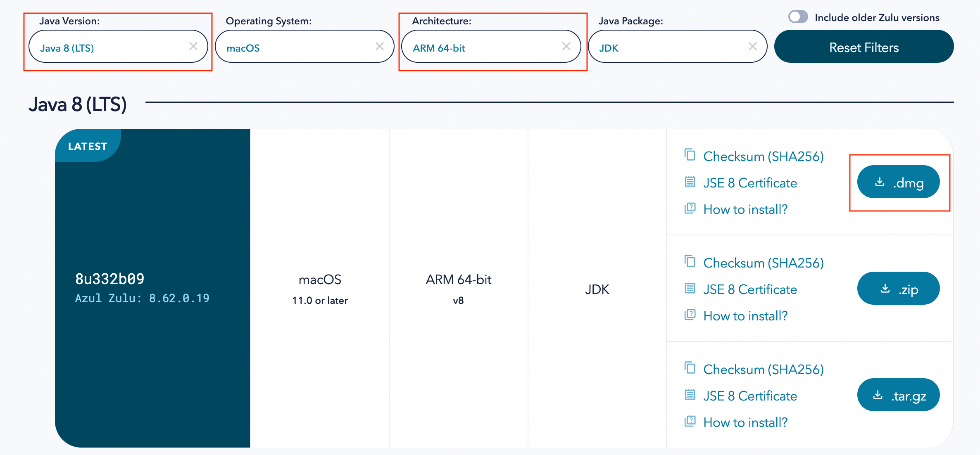Image resolution: width=980 pixels, height=455 pixels.
Task: Select the Azul Zulu: 8.62.0.19 text
Action: click(142, 298)
